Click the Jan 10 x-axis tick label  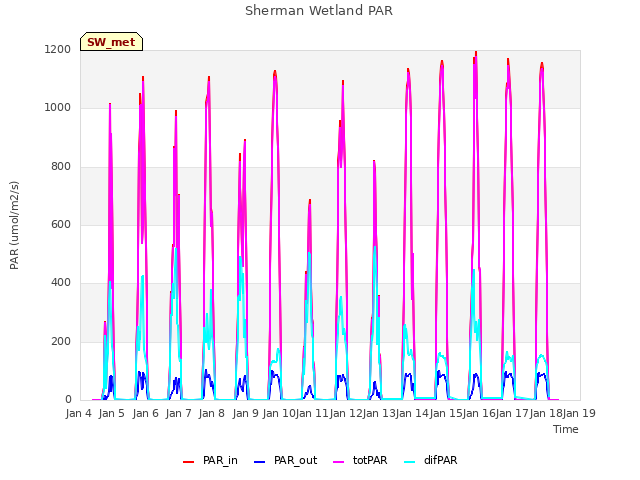click(279, 413)
